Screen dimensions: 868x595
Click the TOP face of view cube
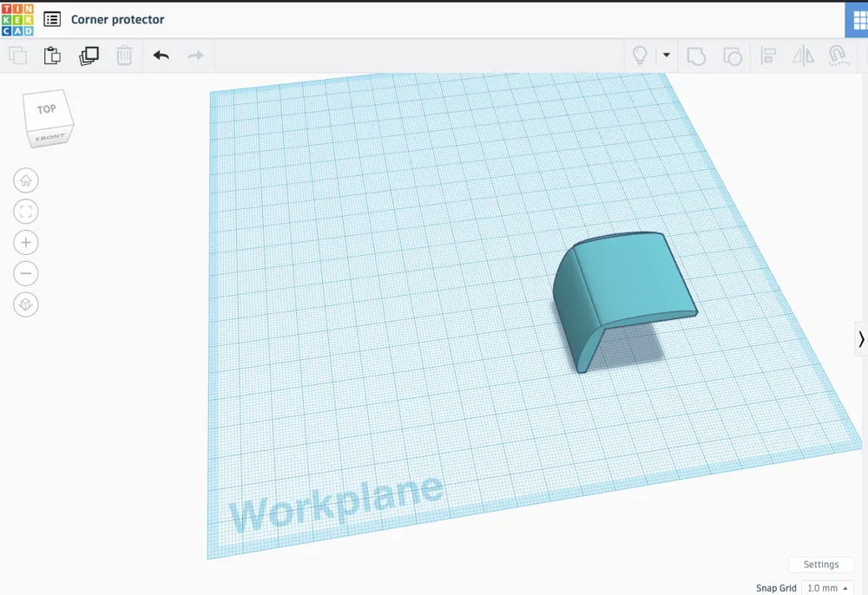point(46,109)
